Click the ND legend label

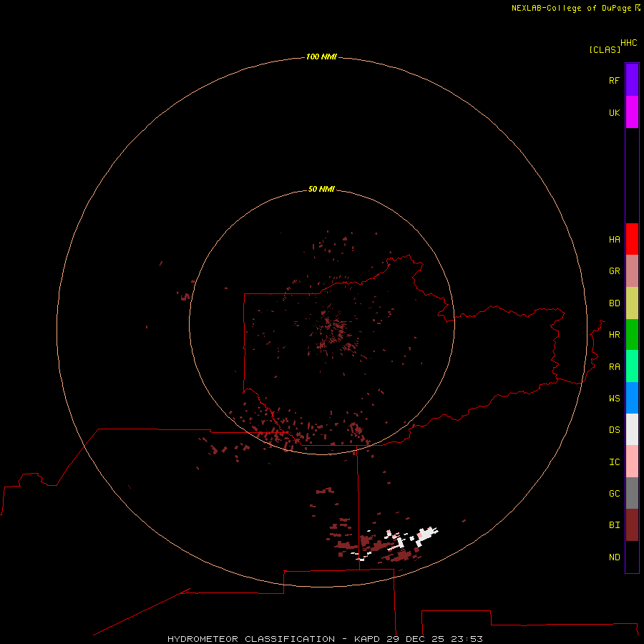tap(615, 557)
